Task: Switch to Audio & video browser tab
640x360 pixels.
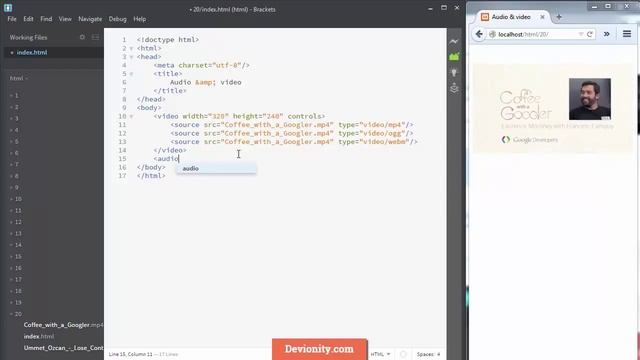Action: point(511,17)
